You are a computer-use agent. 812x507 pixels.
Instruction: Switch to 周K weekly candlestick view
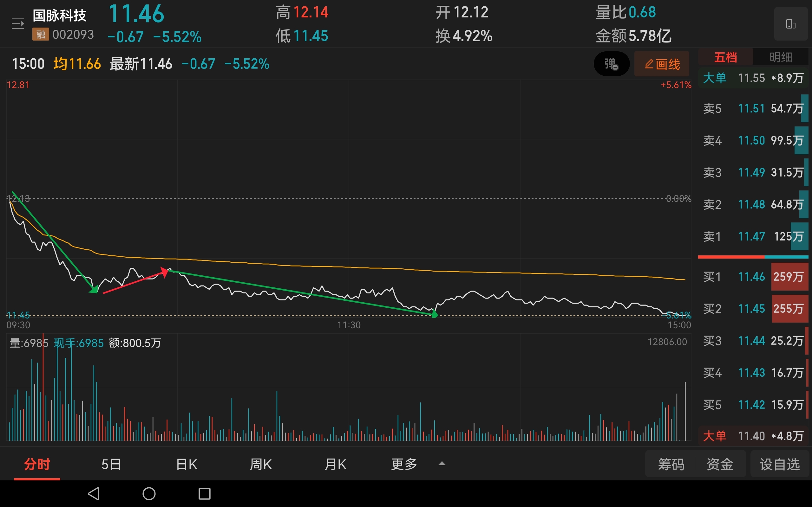pyautogui.click(x=261, y=465)
